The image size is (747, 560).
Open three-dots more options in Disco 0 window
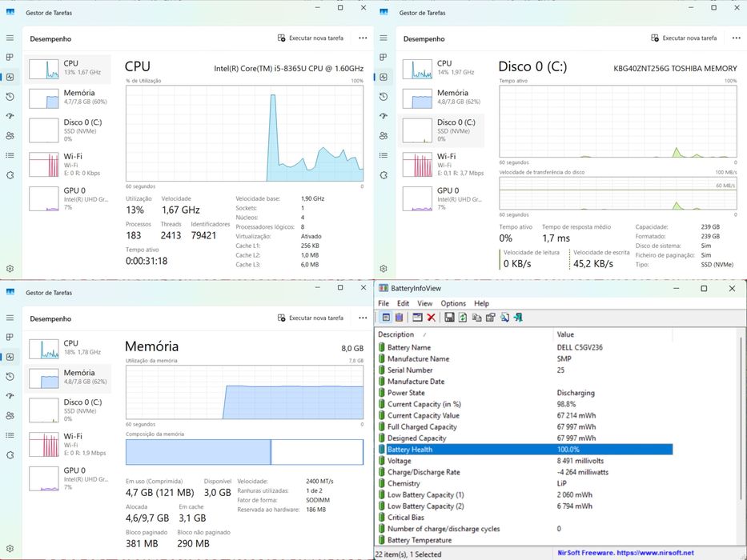[x=737, y=38]
